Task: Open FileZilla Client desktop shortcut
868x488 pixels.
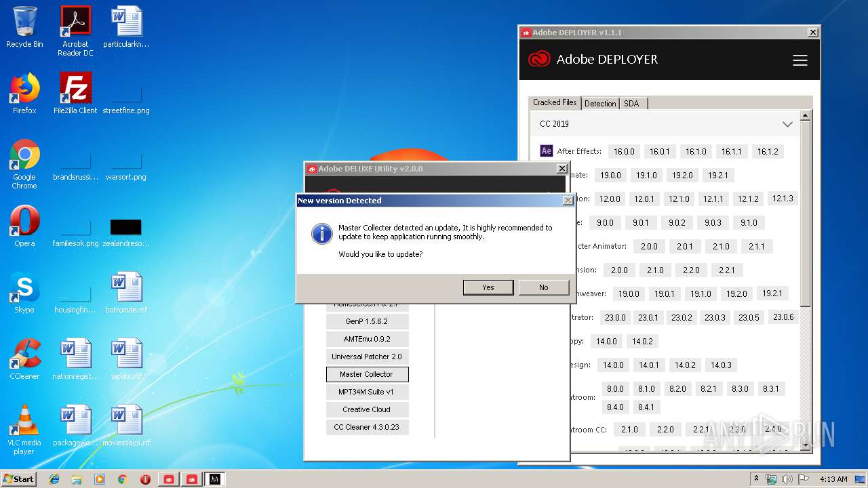Action: (75, 94)
